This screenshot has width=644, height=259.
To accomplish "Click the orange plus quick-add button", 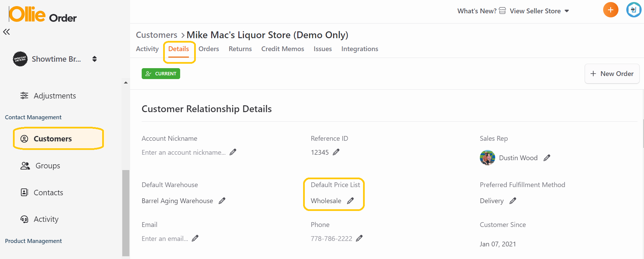I will click(611, 10).
